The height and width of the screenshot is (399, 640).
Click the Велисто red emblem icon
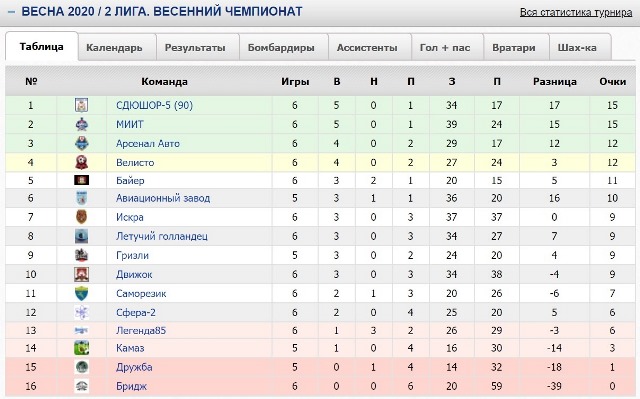click(x=82, y=162)
